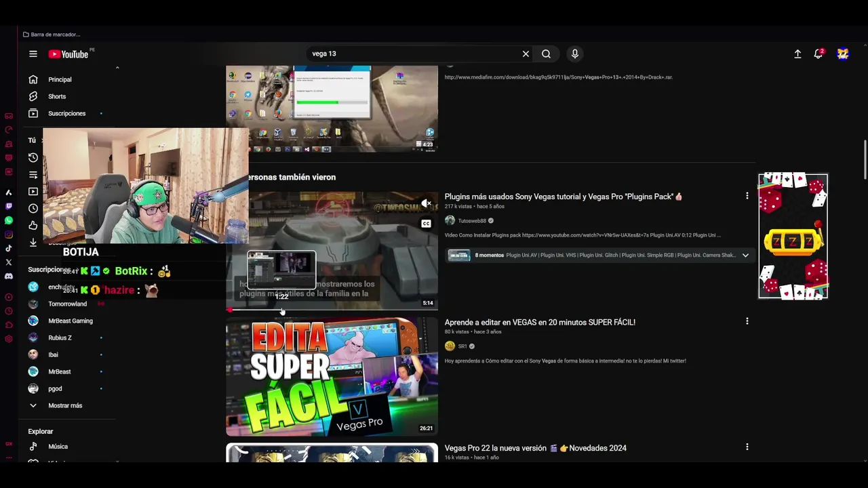Open Your videos icon in sidebar
Image resolution: width=868 pixels, height=488 pixels.
[x=33, y=191]
